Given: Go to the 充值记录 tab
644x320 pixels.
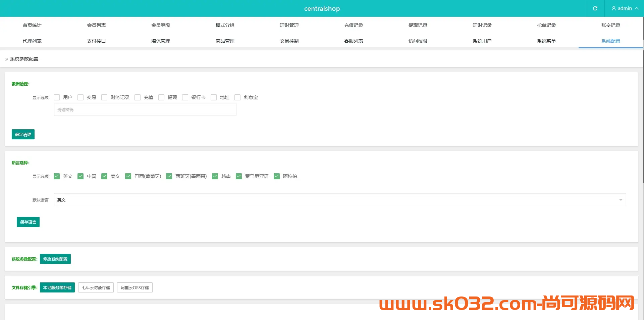Looking at the screenshot, I should point(354,25).
